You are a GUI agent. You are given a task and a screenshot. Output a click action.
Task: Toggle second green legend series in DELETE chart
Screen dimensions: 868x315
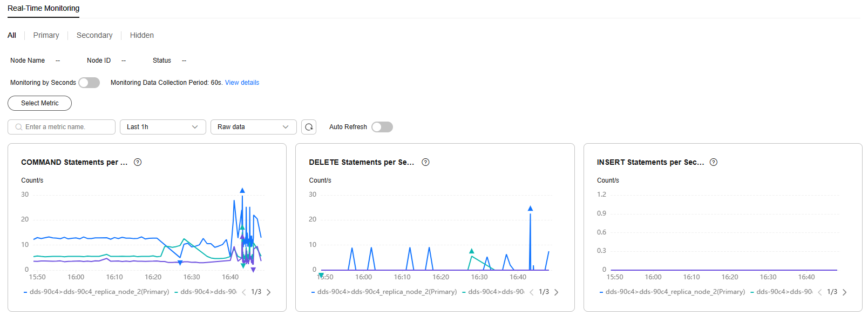tap(493, 292)
